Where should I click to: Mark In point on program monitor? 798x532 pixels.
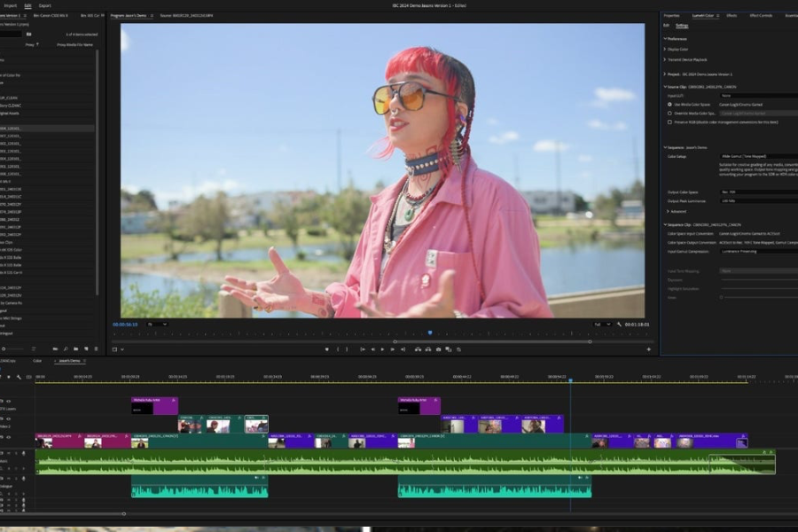[x=338, y=349]
